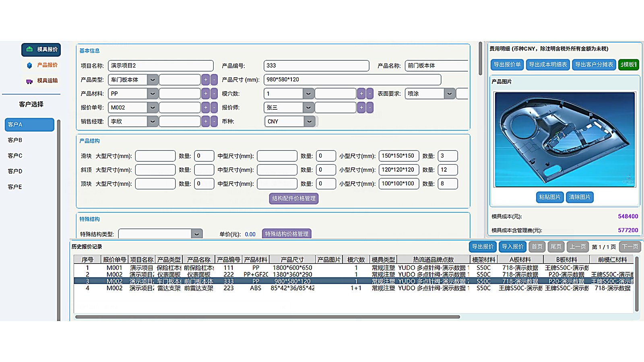Click the 项目名称 input field

pyautogui.click(x=161, y=66)
